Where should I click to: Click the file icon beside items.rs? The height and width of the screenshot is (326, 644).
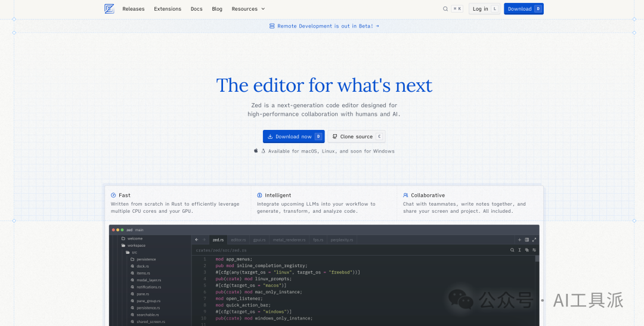pos(132,273)
